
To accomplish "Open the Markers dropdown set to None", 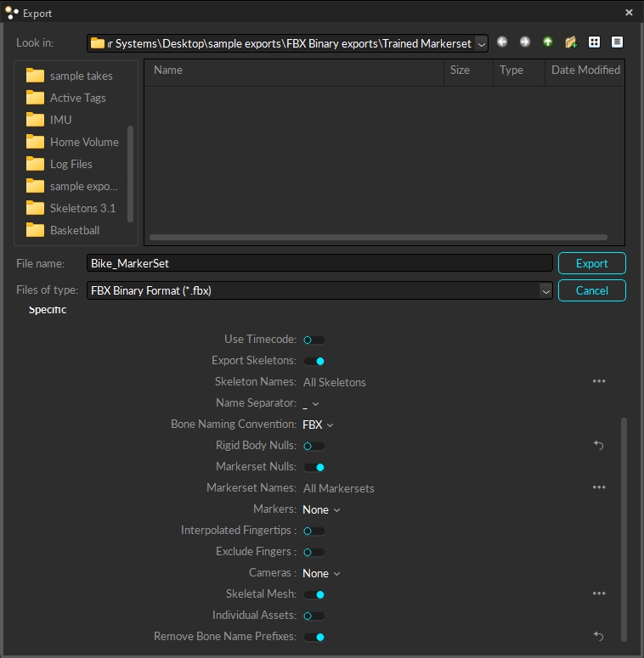I will [321, 509].
